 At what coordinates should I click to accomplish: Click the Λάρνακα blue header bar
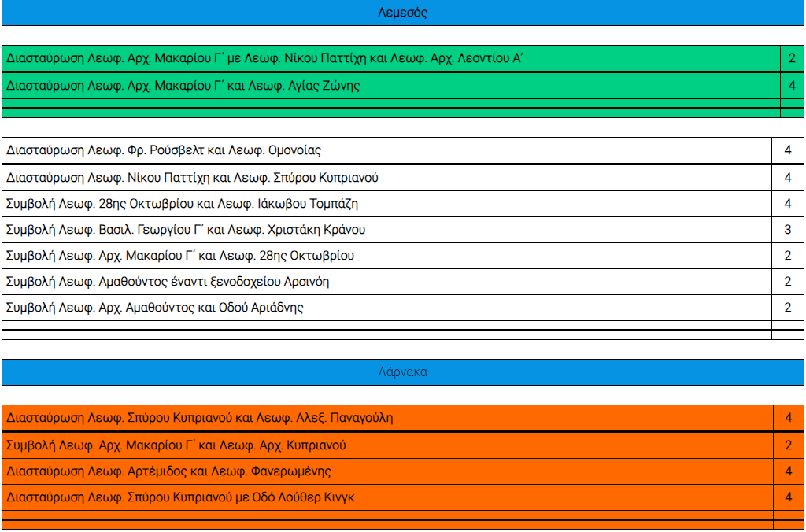[402, 372]
